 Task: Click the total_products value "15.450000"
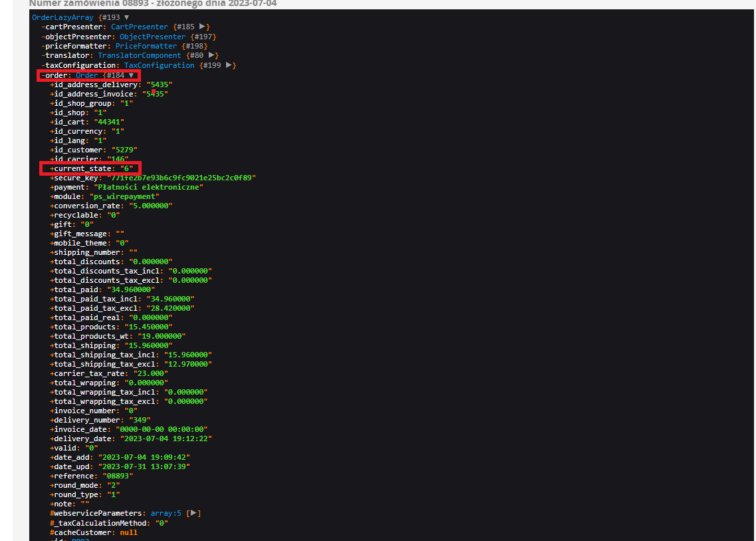pos(148,327)
